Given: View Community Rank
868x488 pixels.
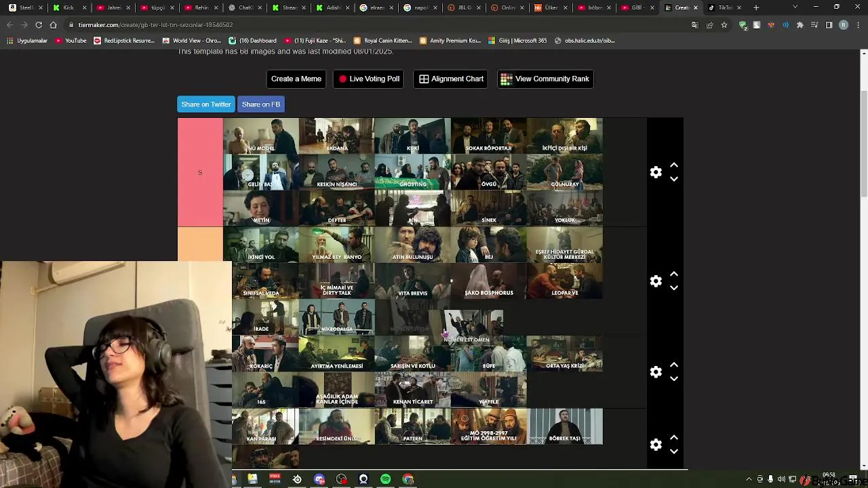Looking at the screenshot, I should click(x=545, y=79).
